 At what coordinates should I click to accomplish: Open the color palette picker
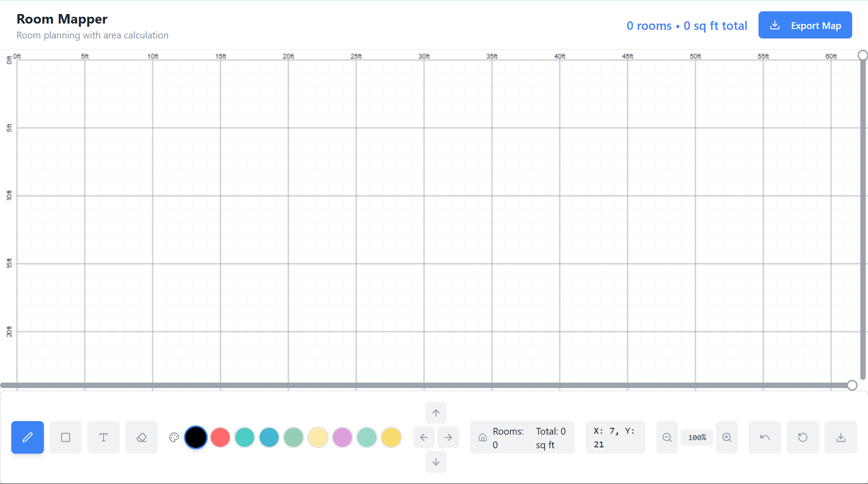point(174,437)
